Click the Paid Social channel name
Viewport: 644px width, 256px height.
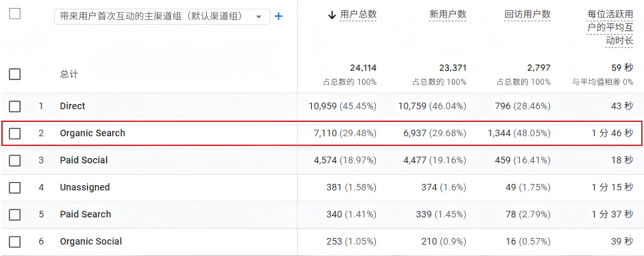tap(84, 160)
